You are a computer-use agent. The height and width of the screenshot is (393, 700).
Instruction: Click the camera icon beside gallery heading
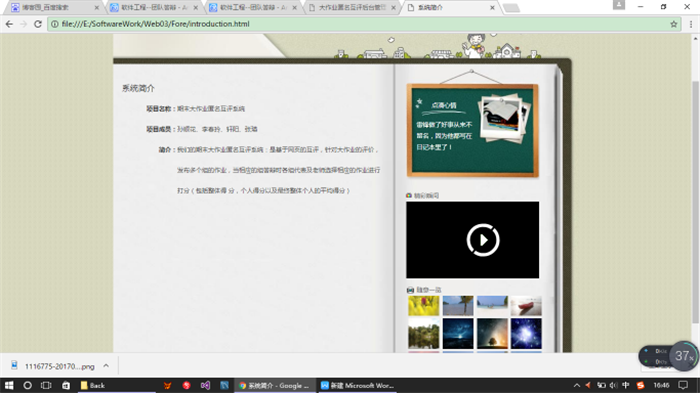pyautogui.click(x=410, y=290)
